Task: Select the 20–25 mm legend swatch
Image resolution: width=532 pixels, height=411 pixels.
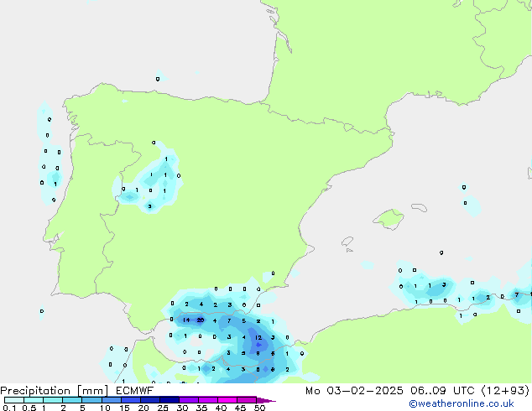Action: click(x=149, y=400)
